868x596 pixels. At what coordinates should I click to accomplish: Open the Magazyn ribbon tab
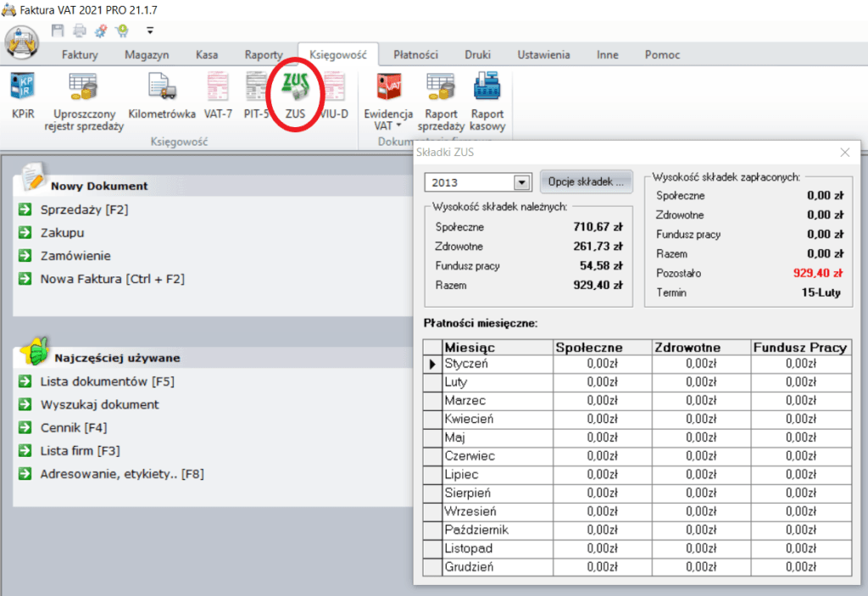147,55
